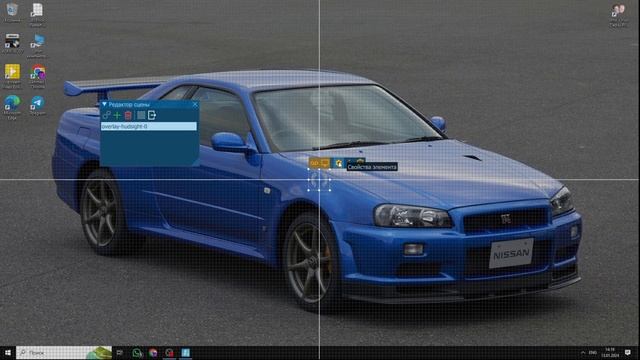640x360 pixels.
Task: Open the notification center icon
Action: 628,353
